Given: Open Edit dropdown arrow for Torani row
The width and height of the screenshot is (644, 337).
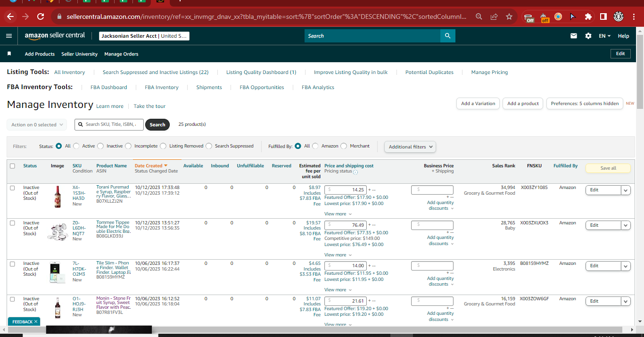Looking at the screenshot, I should 626,190.
